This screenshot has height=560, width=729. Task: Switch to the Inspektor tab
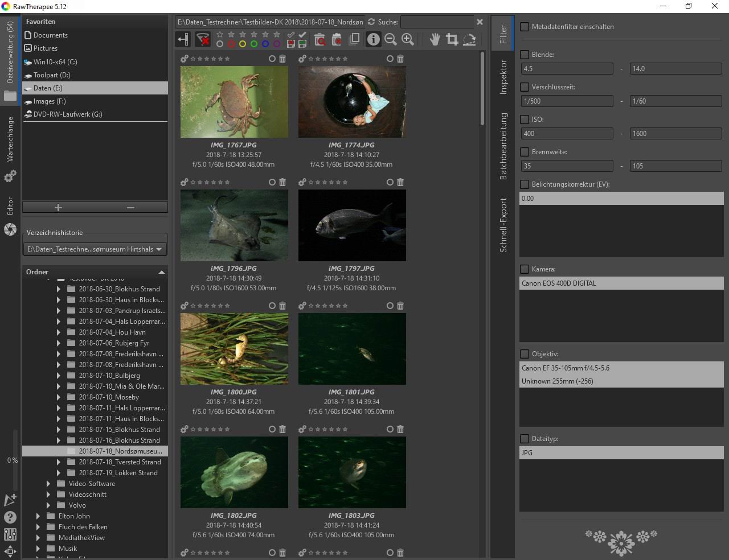tap(503, 77)
